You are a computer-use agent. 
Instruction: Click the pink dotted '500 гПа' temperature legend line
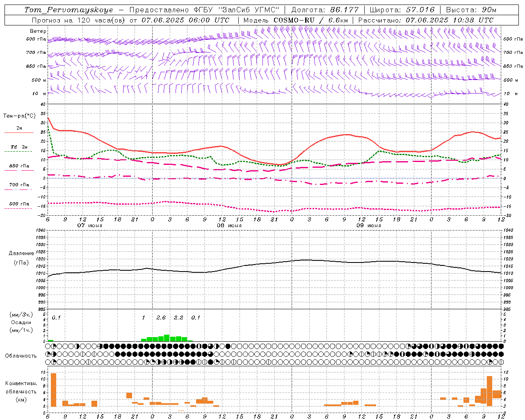(18, 208)
